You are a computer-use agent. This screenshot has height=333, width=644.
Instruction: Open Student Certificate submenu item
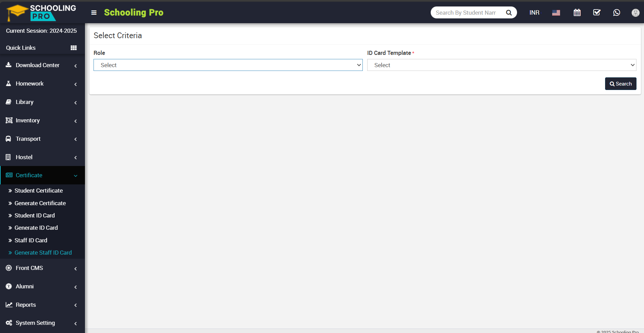pos(39,191)
